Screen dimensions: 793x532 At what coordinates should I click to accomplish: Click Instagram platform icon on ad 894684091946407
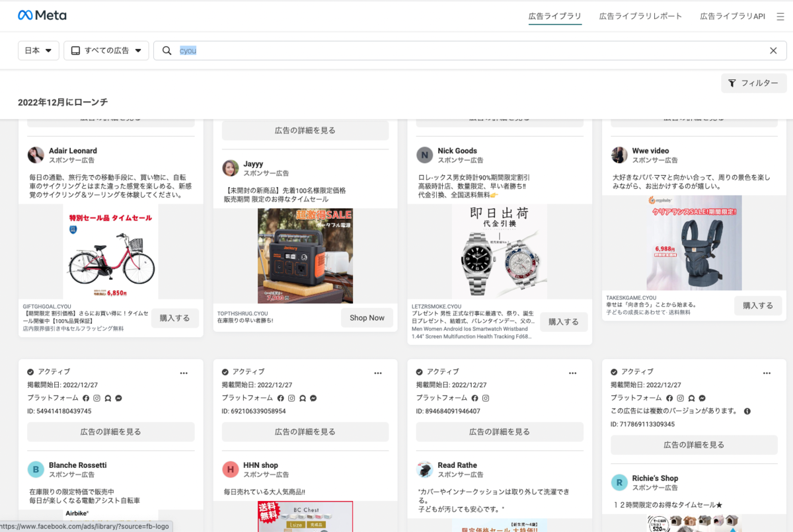(485, 399)
